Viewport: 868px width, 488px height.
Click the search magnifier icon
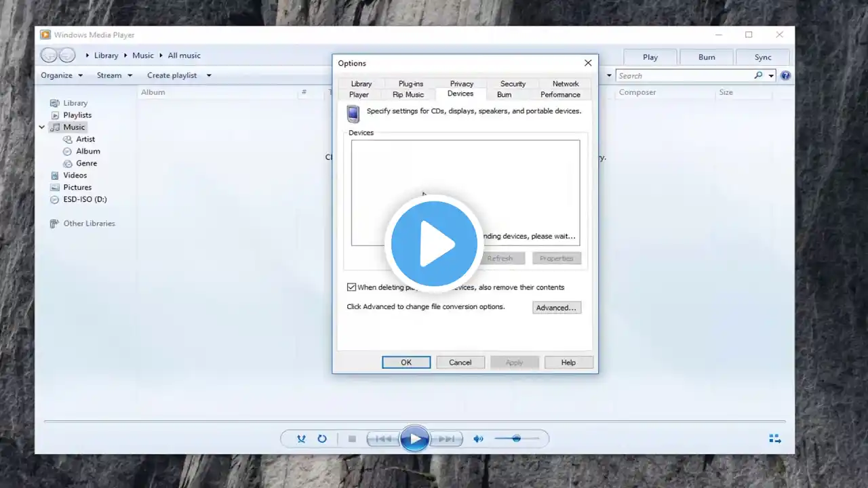coord(758,75)
